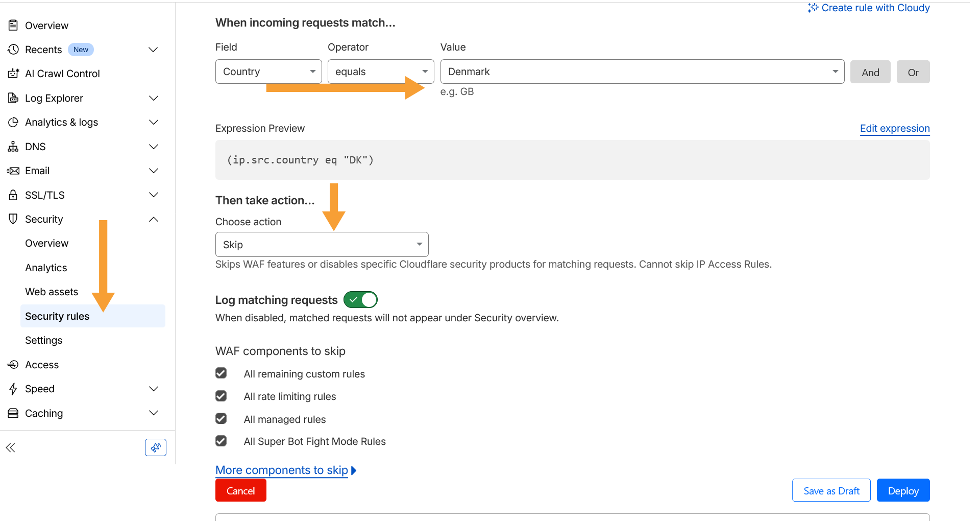980x521 pixels.
Task: Collapse sidebar with double-chevron icon
Action: [x=11, y=448]
